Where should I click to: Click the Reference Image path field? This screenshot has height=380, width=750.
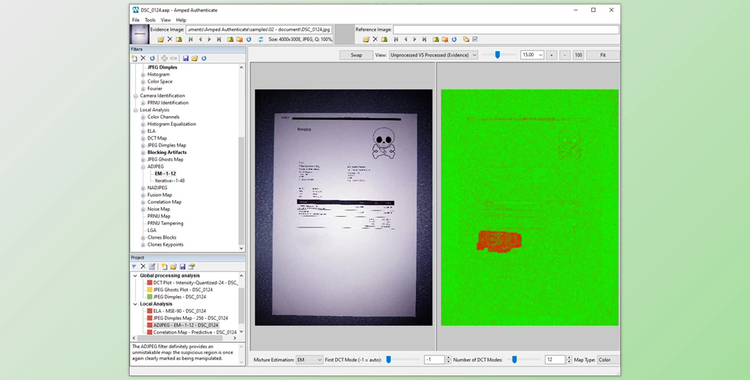pyautogui.click(x=506, y=29)
